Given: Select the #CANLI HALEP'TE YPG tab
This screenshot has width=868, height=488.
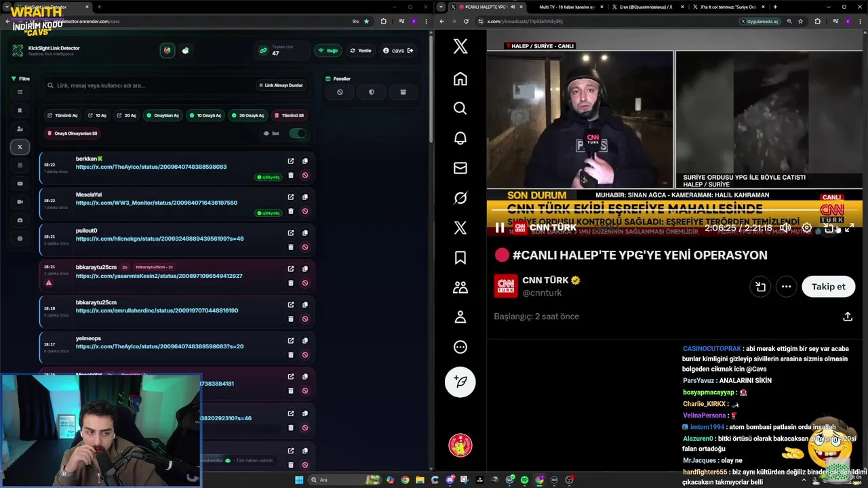Looking at the screenshot, I should 486,7.
